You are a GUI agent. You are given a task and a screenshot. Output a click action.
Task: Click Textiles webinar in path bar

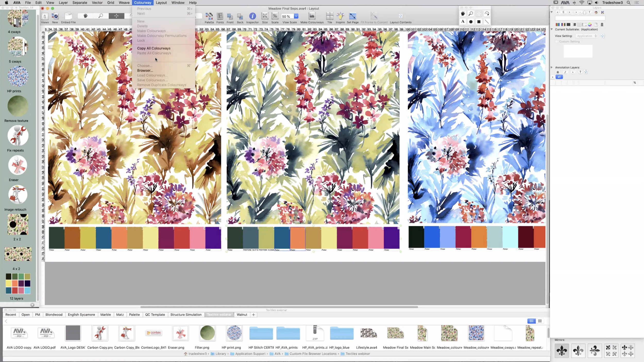tap(358, 354)
